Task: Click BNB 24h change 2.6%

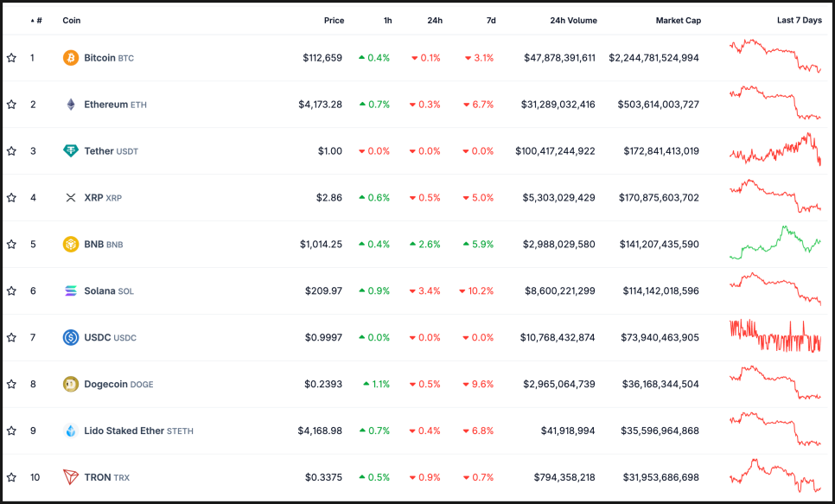Action: pos(425,244)
